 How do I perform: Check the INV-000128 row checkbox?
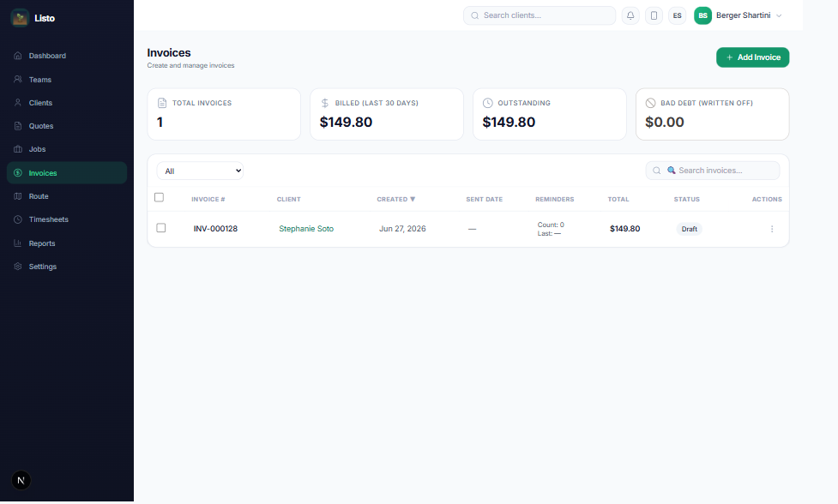(x=161, y=228)
